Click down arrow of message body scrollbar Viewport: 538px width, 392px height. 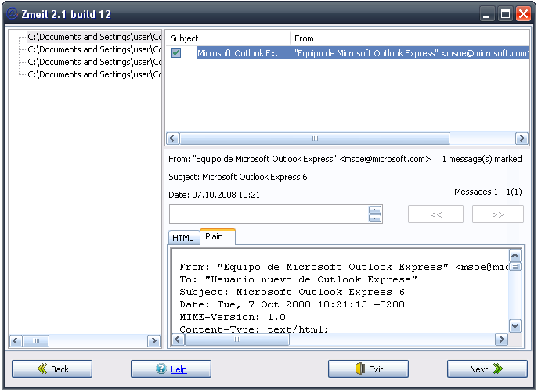[515, 326]
